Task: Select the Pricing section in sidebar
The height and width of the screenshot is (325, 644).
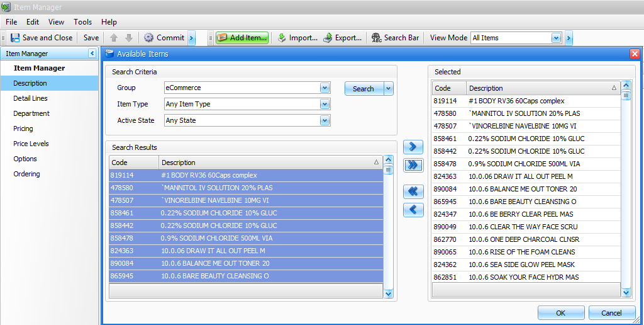Action: (23, 128)
